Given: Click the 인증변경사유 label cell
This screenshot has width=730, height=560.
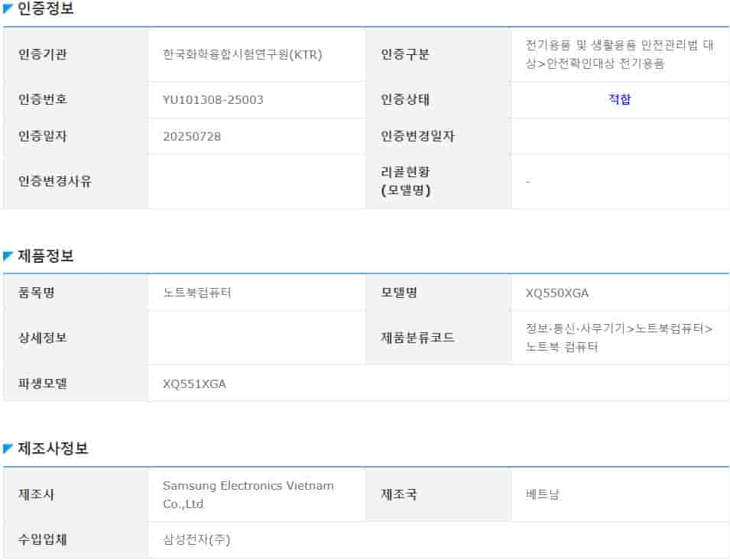Looking at the screenshot, I should tap(54, 181).
